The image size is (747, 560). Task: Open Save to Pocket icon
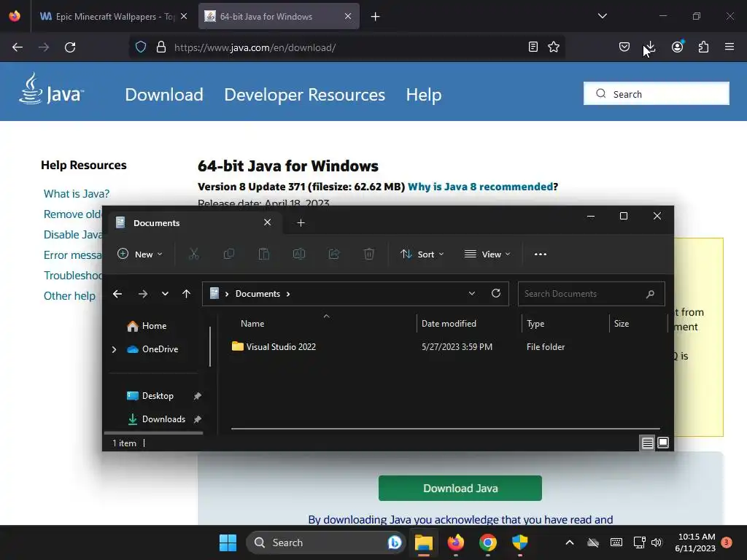[624, 47]
